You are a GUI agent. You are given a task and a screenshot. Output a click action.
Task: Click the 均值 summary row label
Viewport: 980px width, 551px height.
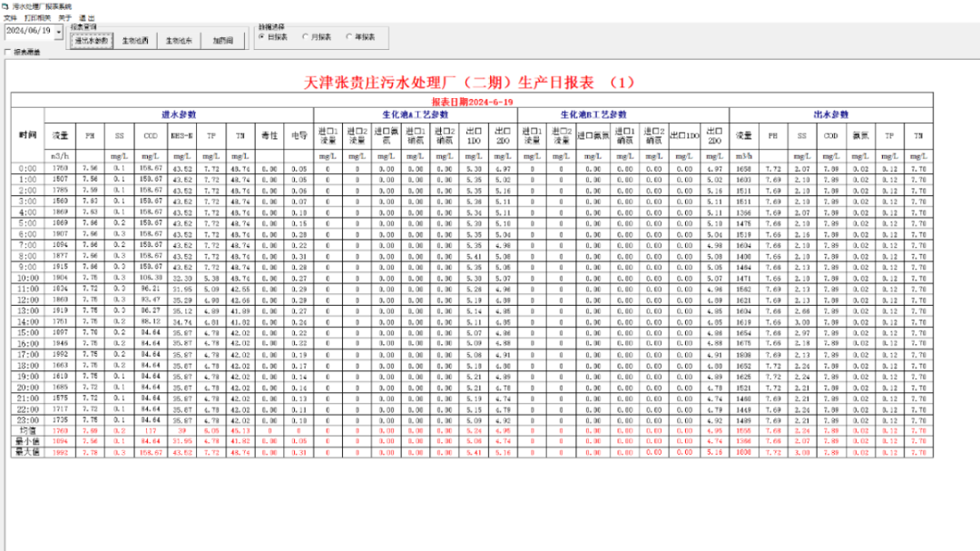pyautogui.click(x=27, y=431)
